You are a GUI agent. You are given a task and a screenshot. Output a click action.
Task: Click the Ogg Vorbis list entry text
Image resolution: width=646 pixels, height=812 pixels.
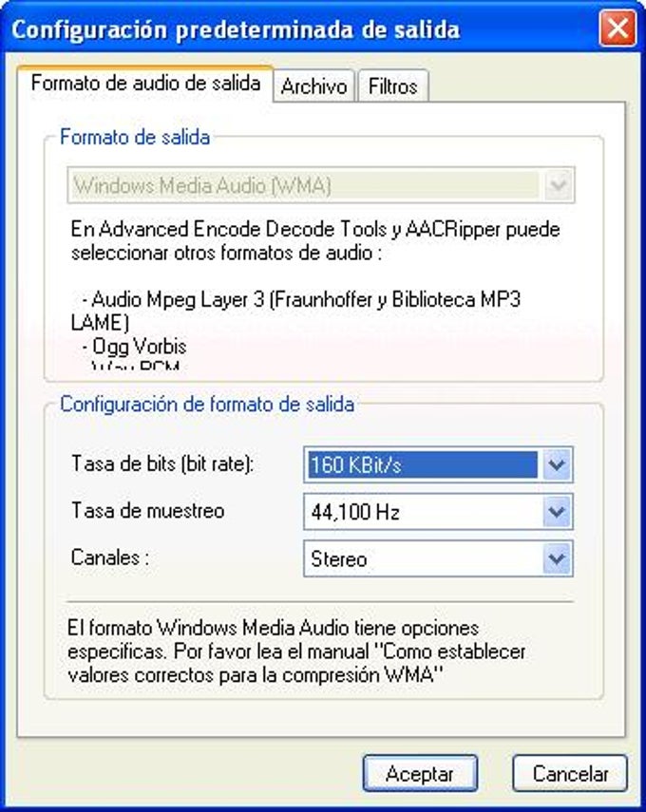click(135, 346)
